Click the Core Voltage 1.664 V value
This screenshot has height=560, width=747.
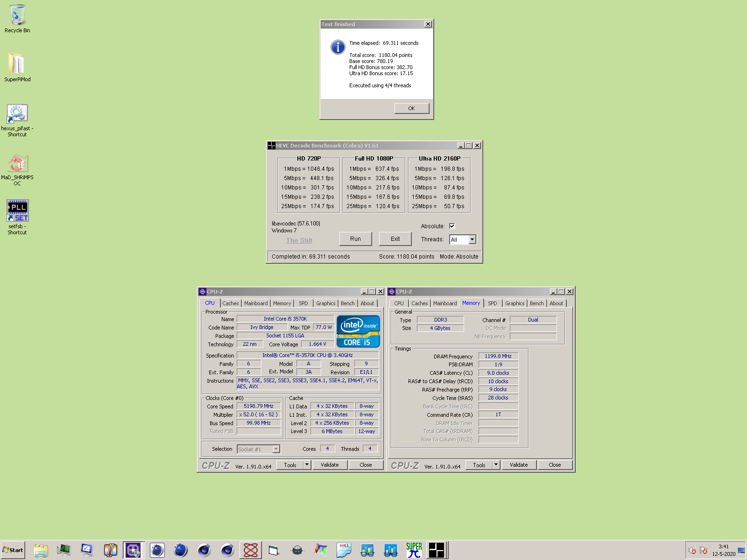point(317,344)
